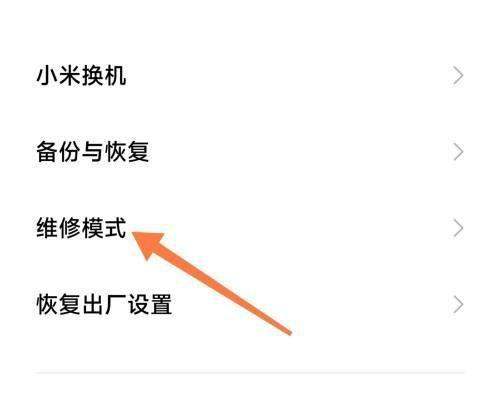Tap the characters 设置 in last row

coord(150,304)
